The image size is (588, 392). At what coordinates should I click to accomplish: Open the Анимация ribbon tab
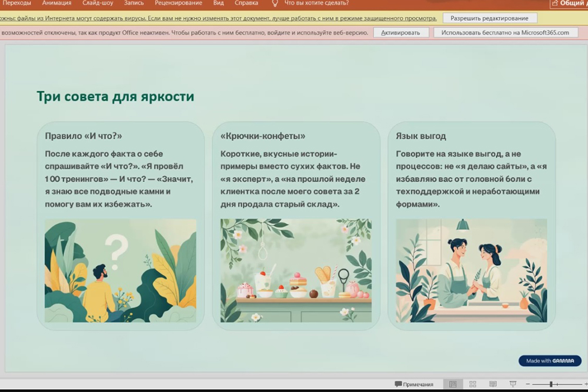tap(56, 3)
